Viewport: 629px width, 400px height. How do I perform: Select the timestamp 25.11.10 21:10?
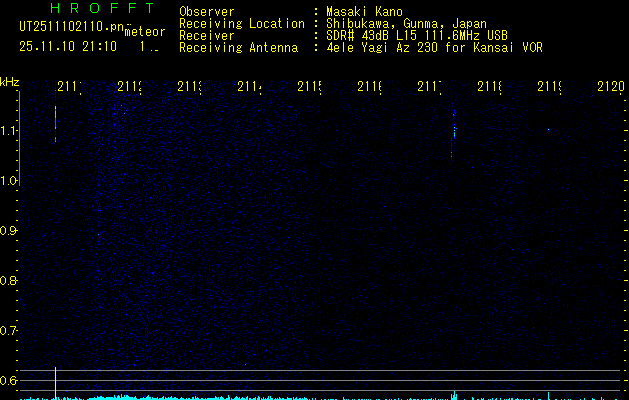[x=68, y=47]
